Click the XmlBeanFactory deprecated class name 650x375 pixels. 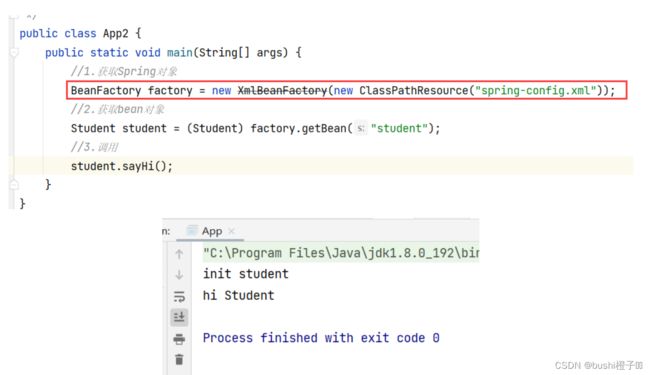(x=282, y=90)
